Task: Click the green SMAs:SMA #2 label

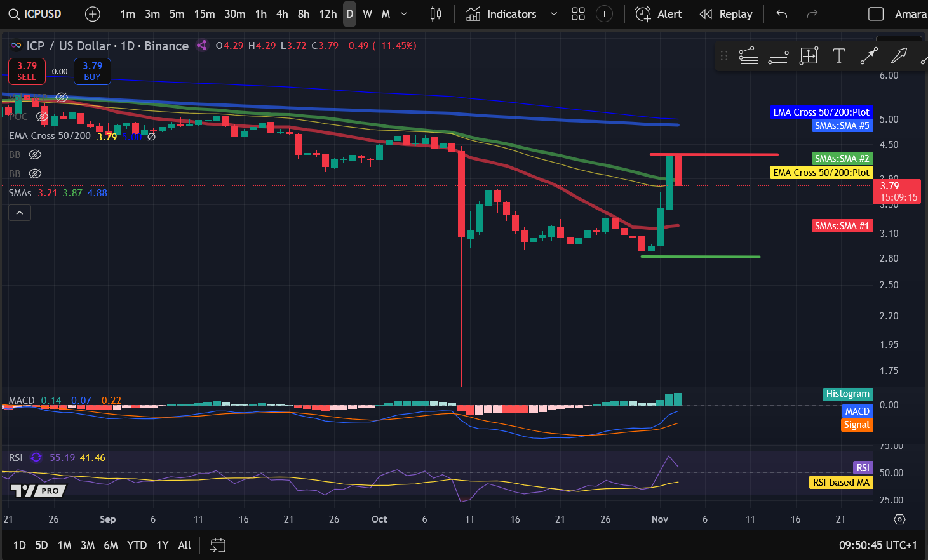Action: point(842,158)
